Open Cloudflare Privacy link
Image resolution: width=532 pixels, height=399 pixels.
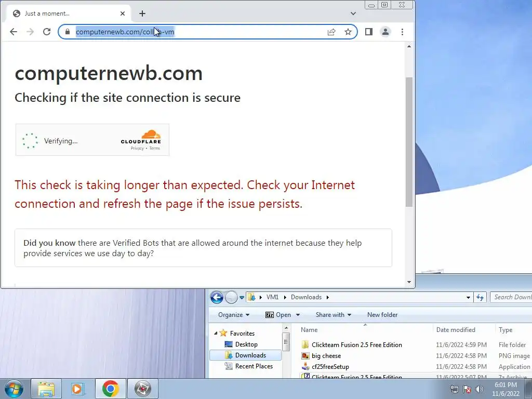137,148
